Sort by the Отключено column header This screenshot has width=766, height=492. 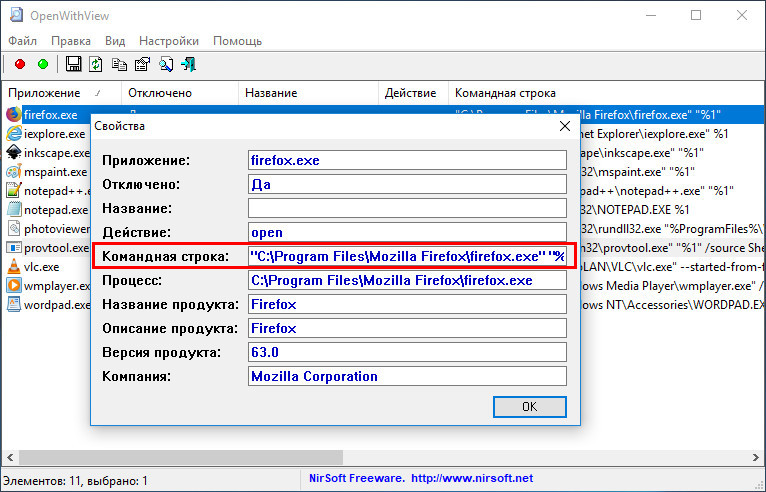(180, 93)
